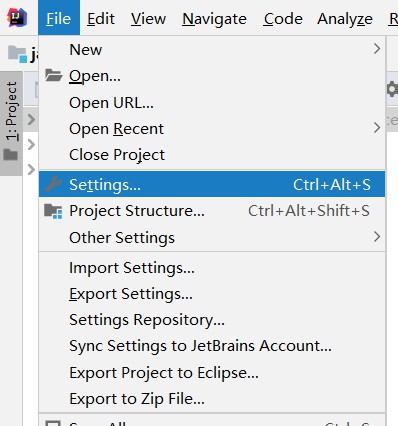Click the Project Structure folder icon
Viewport: 398px width, 426px height.
pos(53,211)
